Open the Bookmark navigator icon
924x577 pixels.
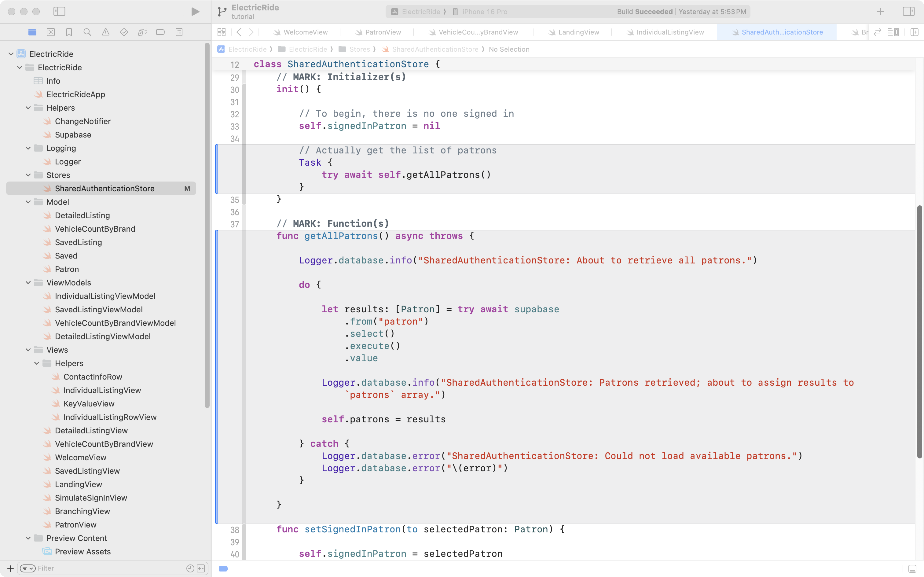69,32
